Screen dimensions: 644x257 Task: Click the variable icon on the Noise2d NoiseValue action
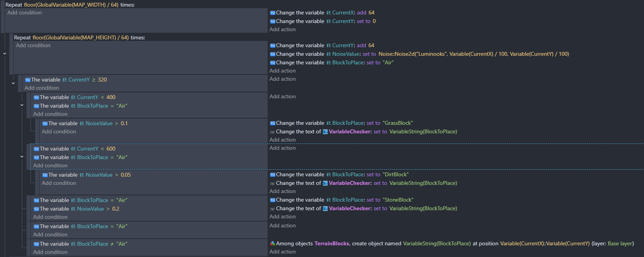pyautogui.click(x=273, y=54)
